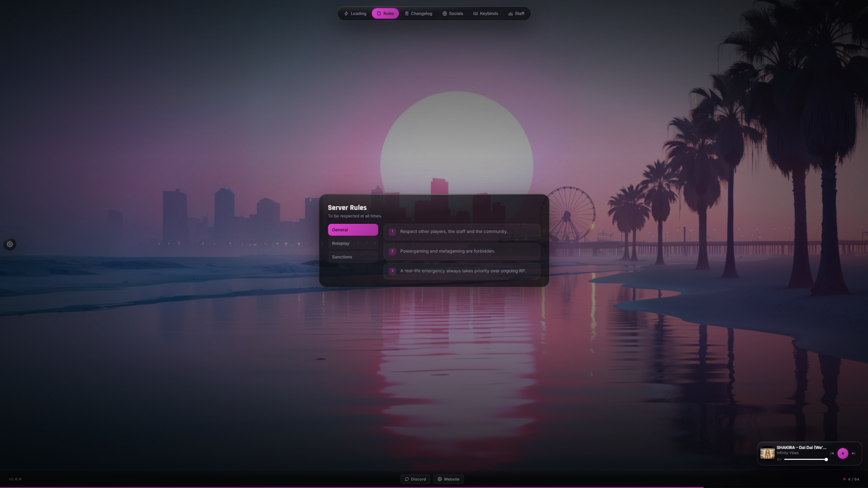Click rule 'Respect other players, the staff and the community.'

click(462, 232)
